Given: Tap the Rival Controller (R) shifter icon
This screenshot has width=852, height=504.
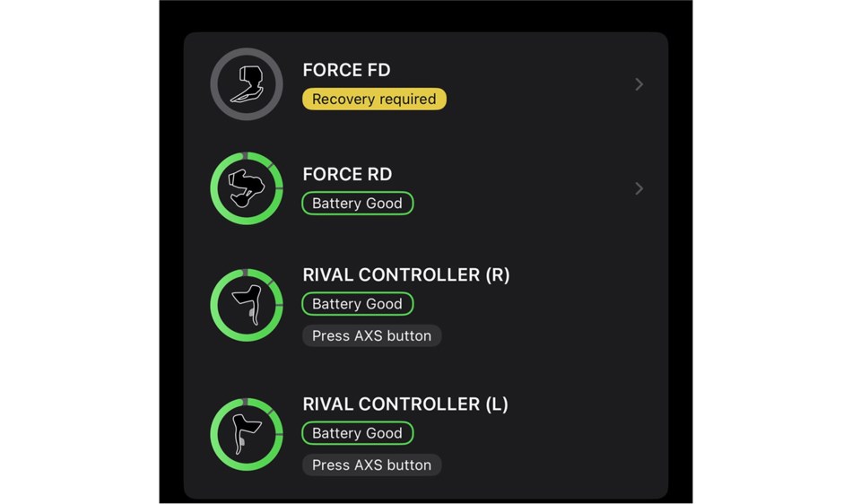Looking at the screenshot, I should tap(247, 305).
